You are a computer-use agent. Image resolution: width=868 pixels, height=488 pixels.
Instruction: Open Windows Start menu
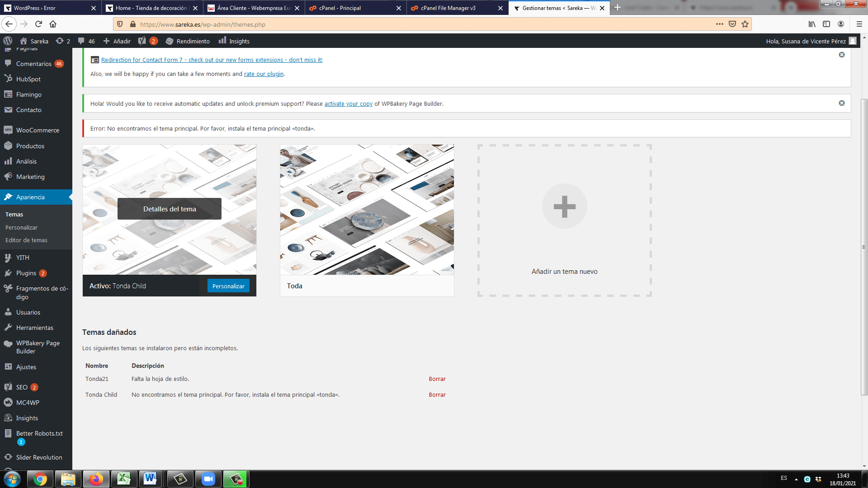(12, 479)
